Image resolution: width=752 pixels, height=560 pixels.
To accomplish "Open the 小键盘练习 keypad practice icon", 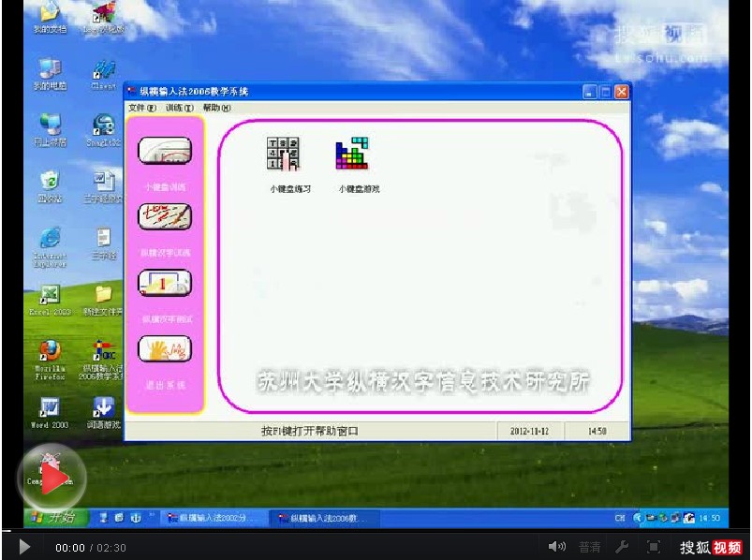I will [x=283, y=154].
